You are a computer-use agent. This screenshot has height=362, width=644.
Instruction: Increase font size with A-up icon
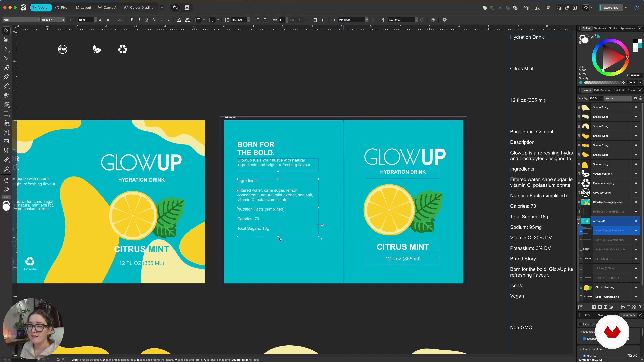(x=101, y=20)
